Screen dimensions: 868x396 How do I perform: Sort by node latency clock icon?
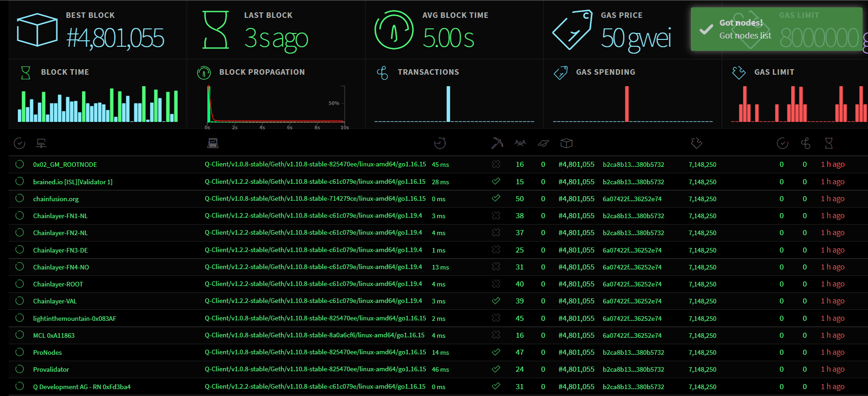439,143
